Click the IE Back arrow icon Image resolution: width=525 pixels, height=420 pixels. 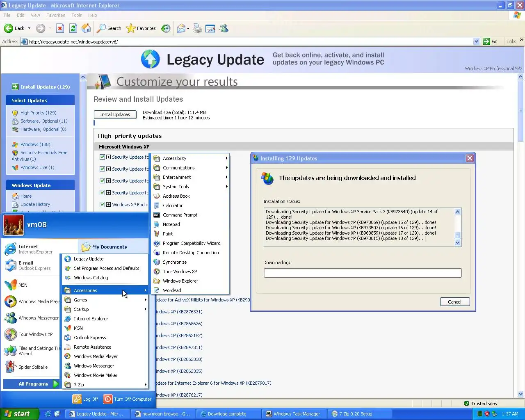point(8,28)
